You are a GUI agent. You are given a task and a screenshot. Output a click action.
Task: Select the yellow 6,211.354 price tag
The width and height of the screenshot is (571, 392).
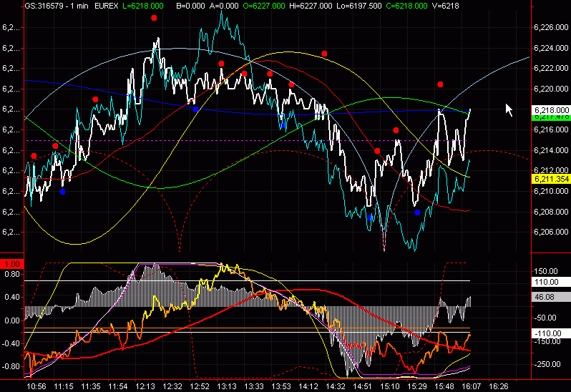click(551, 179)
